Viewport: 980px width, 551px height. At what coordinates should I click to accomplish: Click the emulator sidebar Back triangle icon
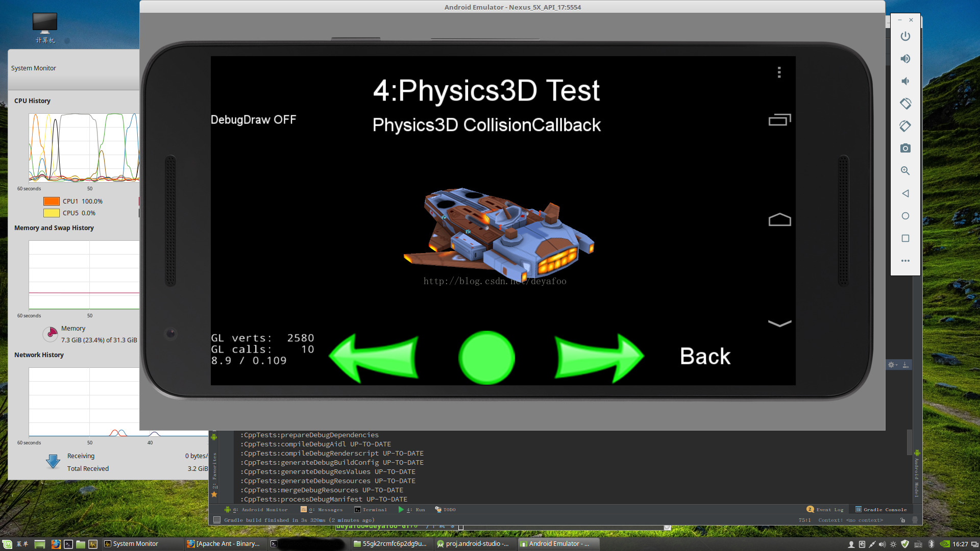(905, 193)
